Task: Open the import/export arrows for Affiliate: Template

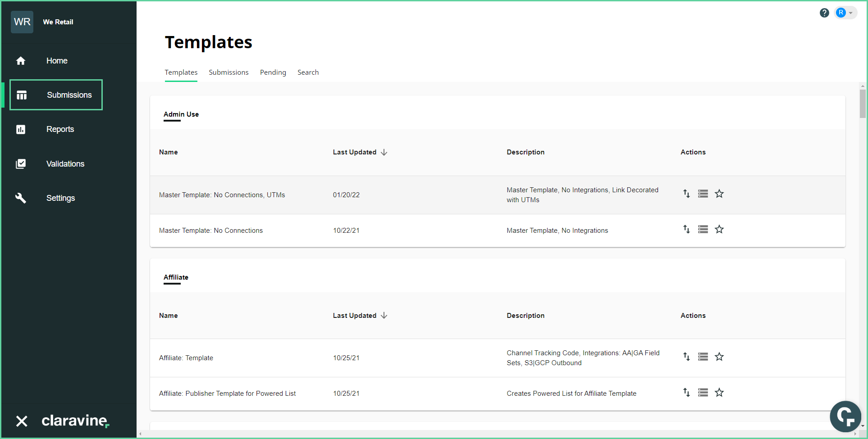Action: [x=686, y=357]
